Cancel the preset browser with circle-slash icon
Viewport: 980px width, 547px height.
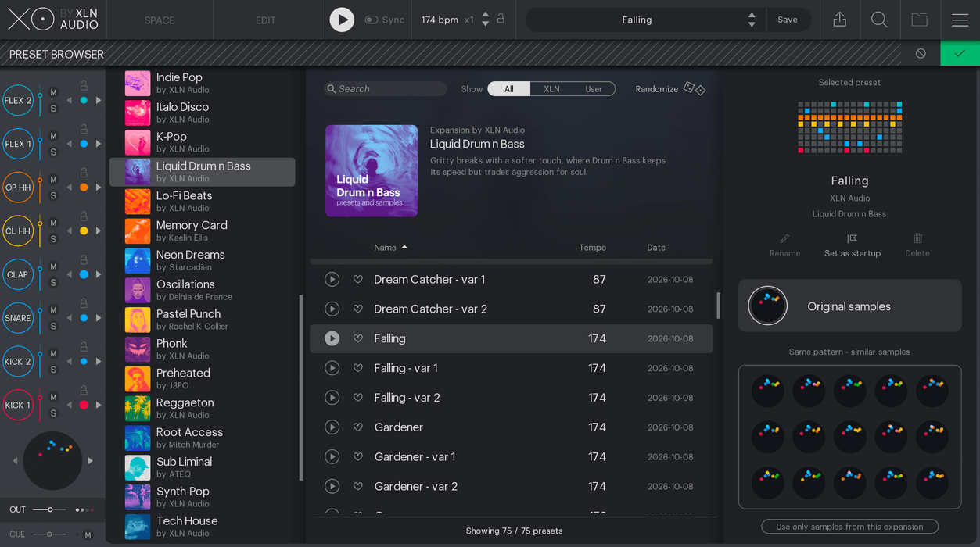point(921,54)
